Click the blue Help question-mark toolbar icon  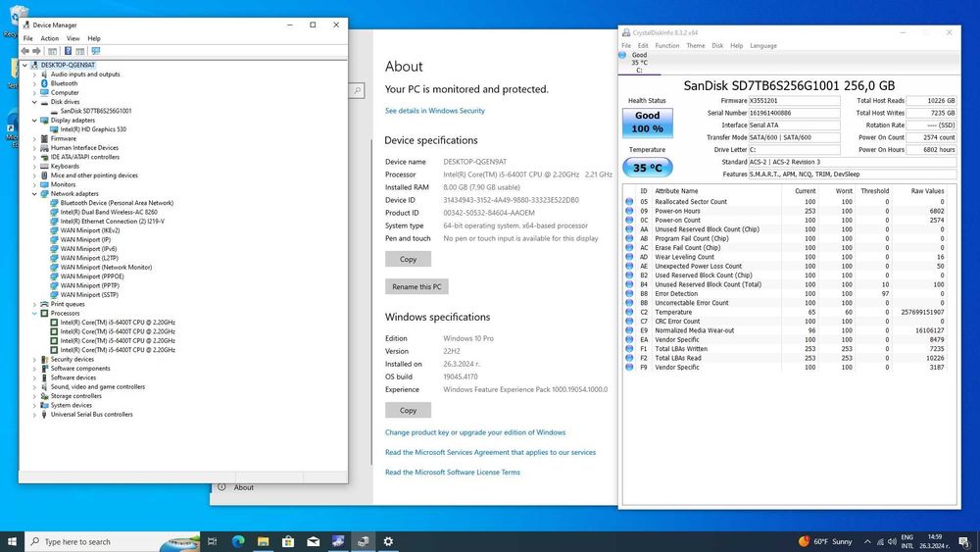tap(68, 51)
